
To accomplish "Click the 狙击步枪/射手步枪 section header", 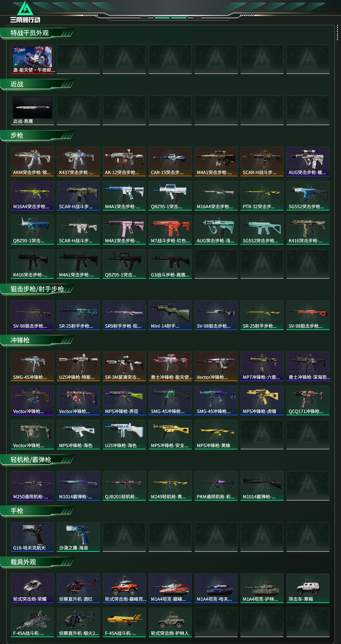I will pos(38,289).
